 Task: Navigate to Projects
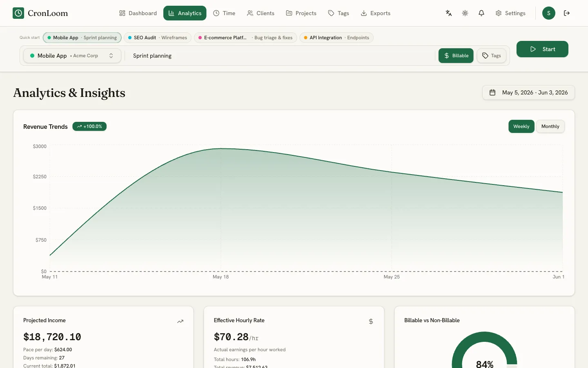(x=301, y=13)
